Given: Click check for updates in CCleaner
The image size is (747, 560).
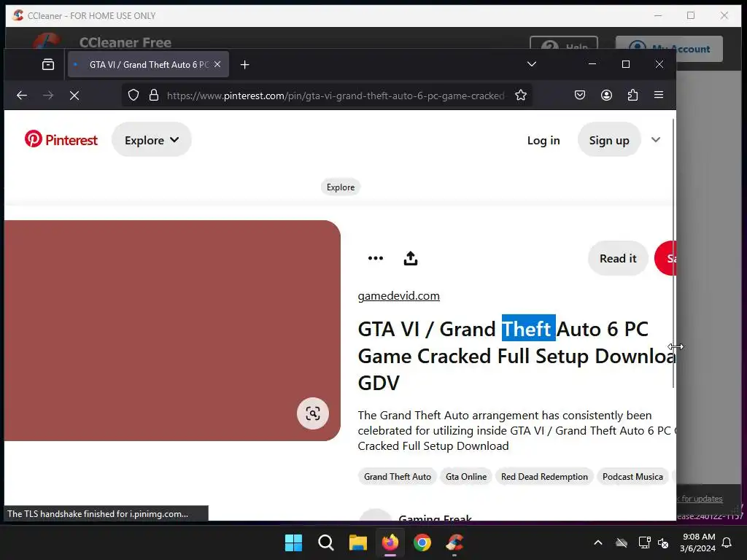Looking at the screenshot, I should pos(700,499).
